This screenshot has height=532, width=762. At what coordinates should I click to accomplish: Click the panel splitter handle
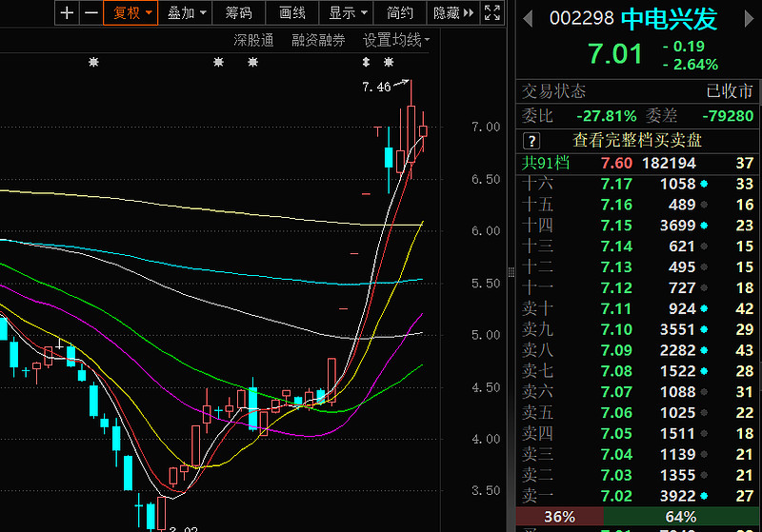pos(511,272)
